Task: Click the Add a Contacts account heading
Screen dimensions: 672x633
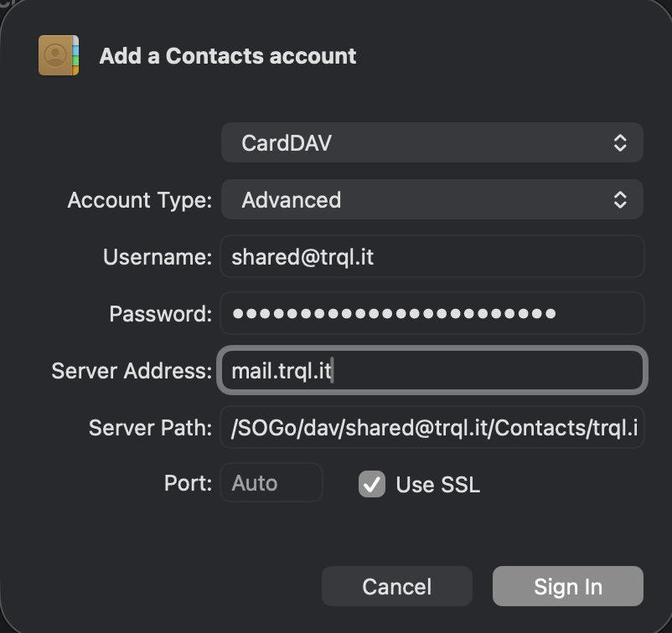Action: (228, 55)
